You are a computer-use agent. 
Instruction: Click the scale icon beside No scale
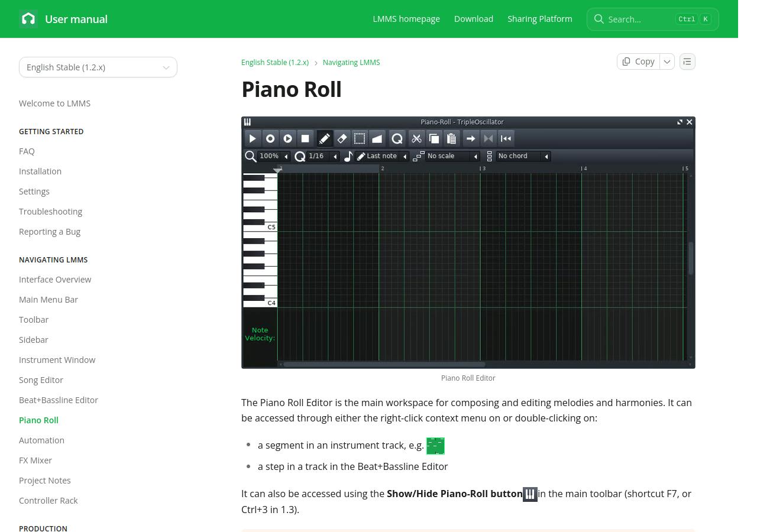pyautogui.click(x=419, y=156)
